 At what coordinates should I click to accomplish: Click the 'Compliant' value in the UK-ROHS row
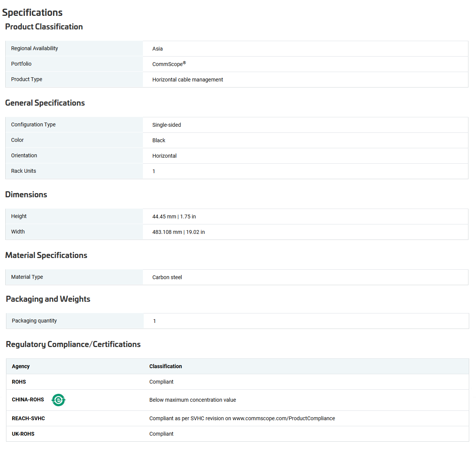[x=161, y=434]
